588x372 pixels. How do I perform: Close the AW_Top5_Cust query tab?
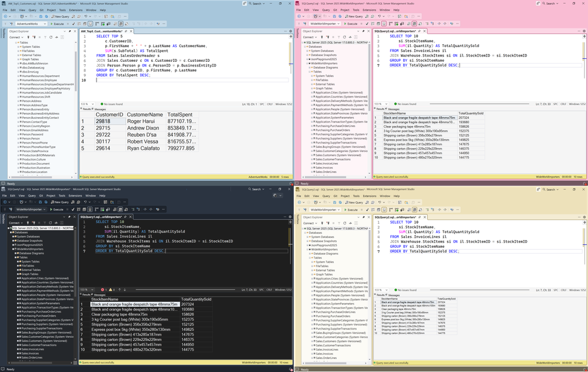pyautogui.click(x=131, y=31)
